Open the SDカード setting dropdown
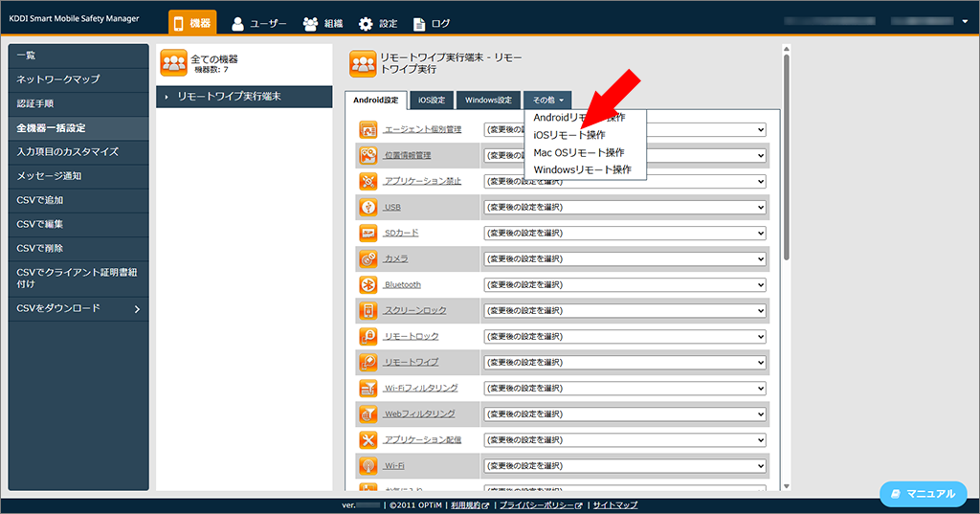Viewport: 980px width, 514px height. pyautogui.click(x=625, y=233)
